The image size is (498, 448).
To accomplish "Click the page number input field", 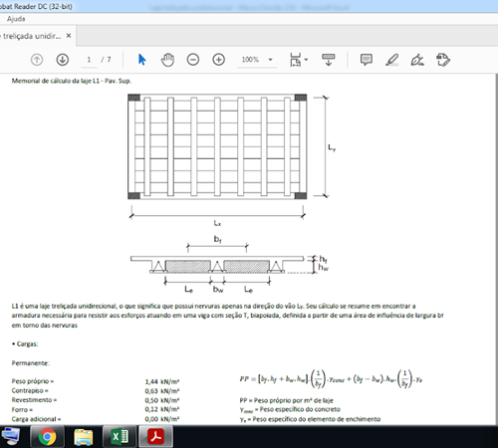I will (x=89, y=60).
